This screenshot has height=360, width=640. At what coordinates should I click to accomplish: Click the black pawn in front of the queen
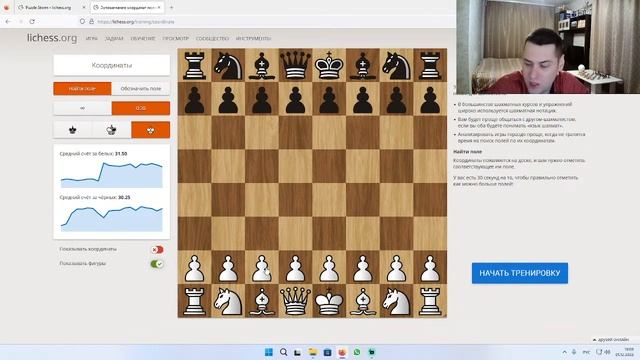click(295, 99)
